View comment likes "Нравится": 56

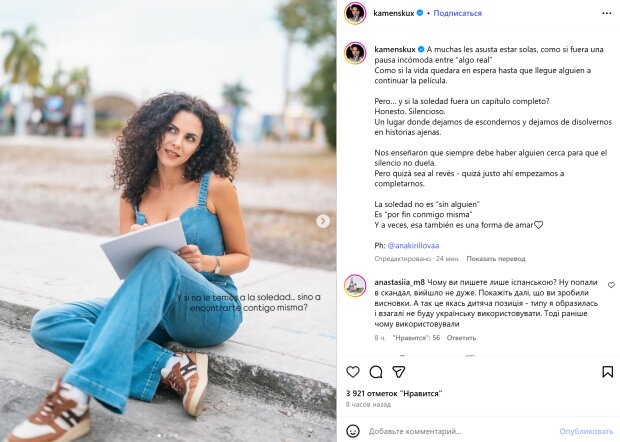point(416,338)
